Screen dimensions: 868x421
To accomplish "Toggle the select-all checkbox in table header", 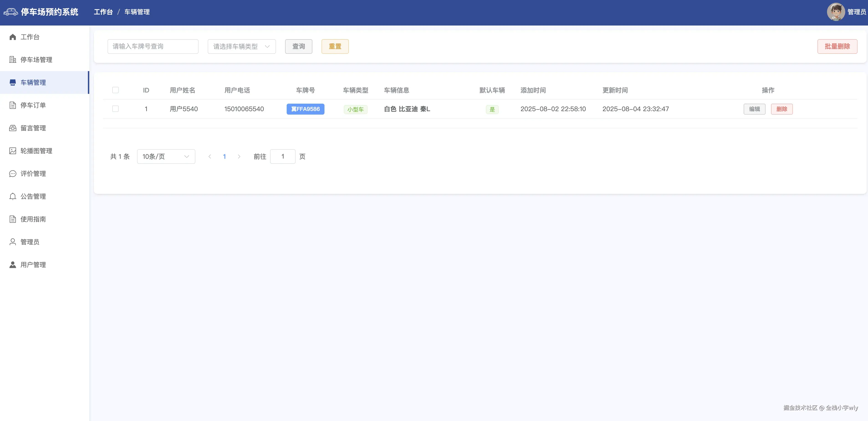I will coord(115,90).
